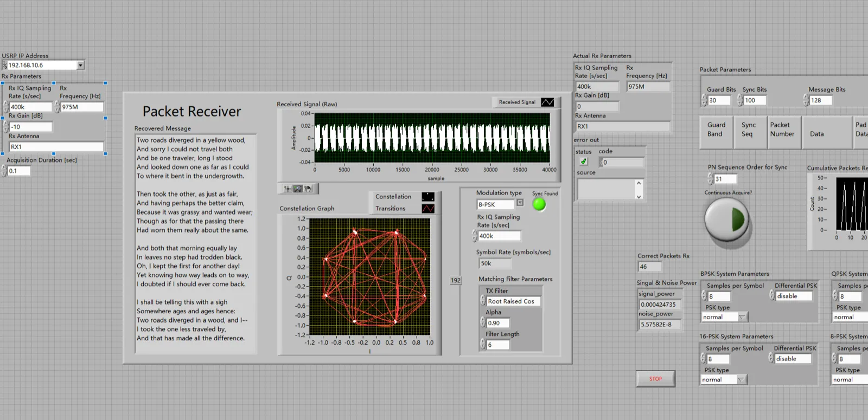
Task: Click the Actual Rx Frequency indicator 975M
Action: [648, 87]
